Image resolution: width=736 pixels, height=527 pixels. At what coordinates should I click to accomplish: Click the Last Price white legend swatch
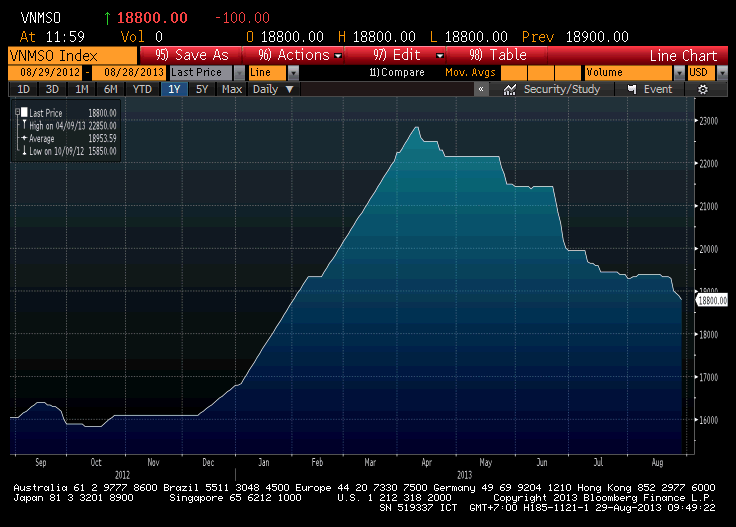24,113
